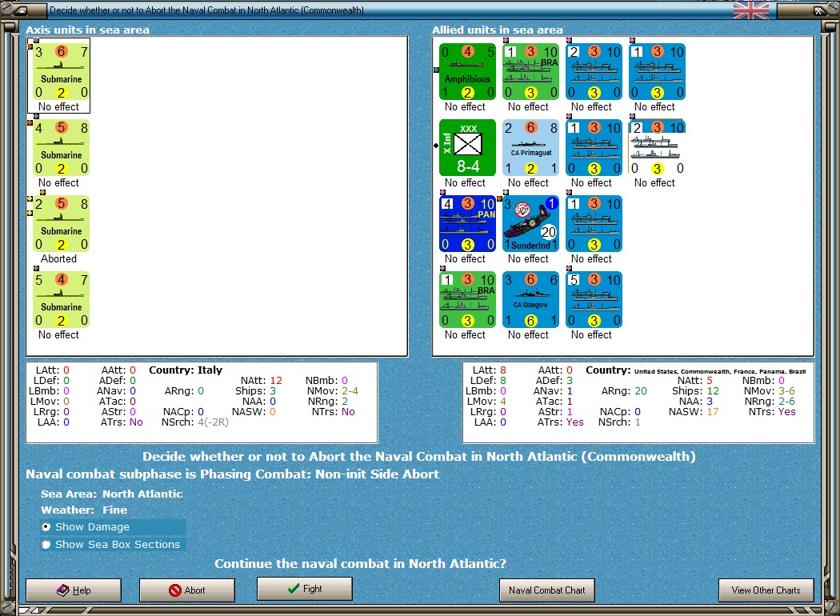The height and width of the screenshot is (616, 840).
Task: Select the aborted submarine counter 2-5-8
Action: [61, 225]
